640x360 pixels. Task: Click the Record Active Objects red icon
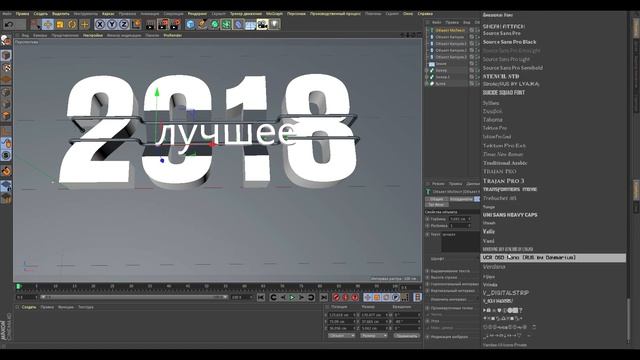(x=336, y=298)
